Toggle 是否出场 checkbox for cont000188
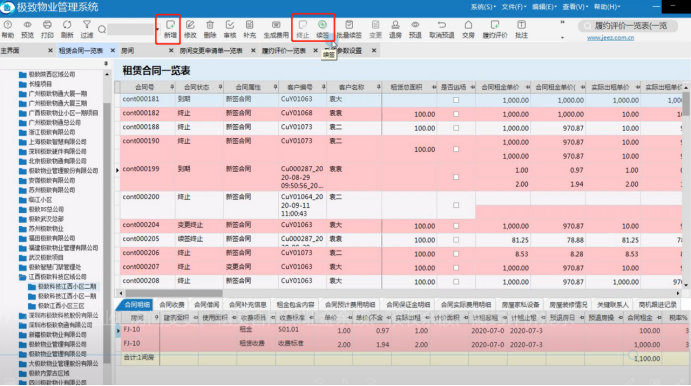The image size is (691, 386). 456,128
